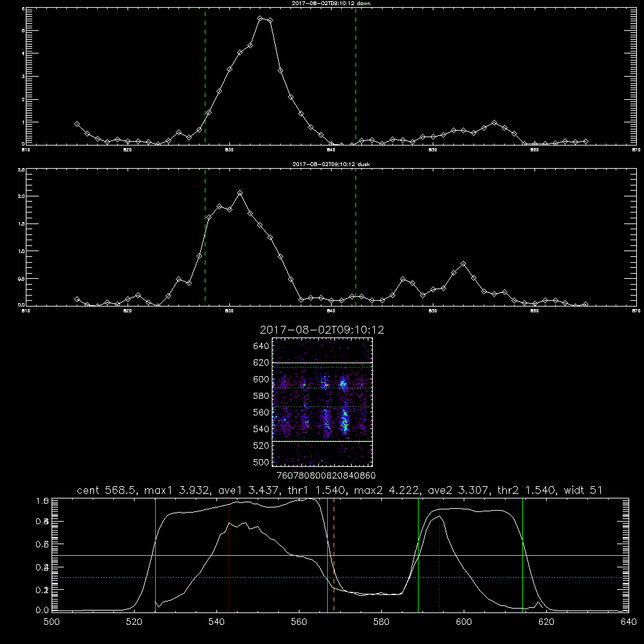Click the "620" y-axis label beside the spectral image
Image resolution: width=644 pixels, height=644 pixels.
(261, 363)
